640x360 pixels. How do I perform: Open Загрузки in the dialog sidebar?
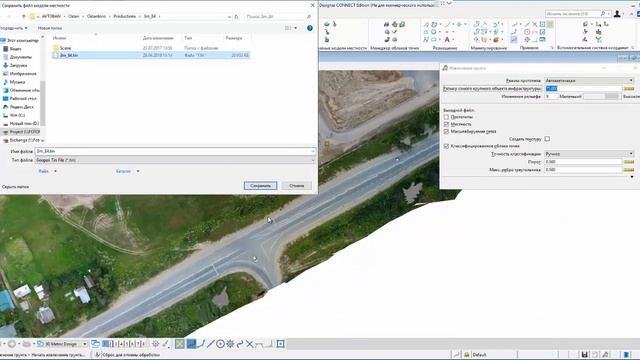18,65
